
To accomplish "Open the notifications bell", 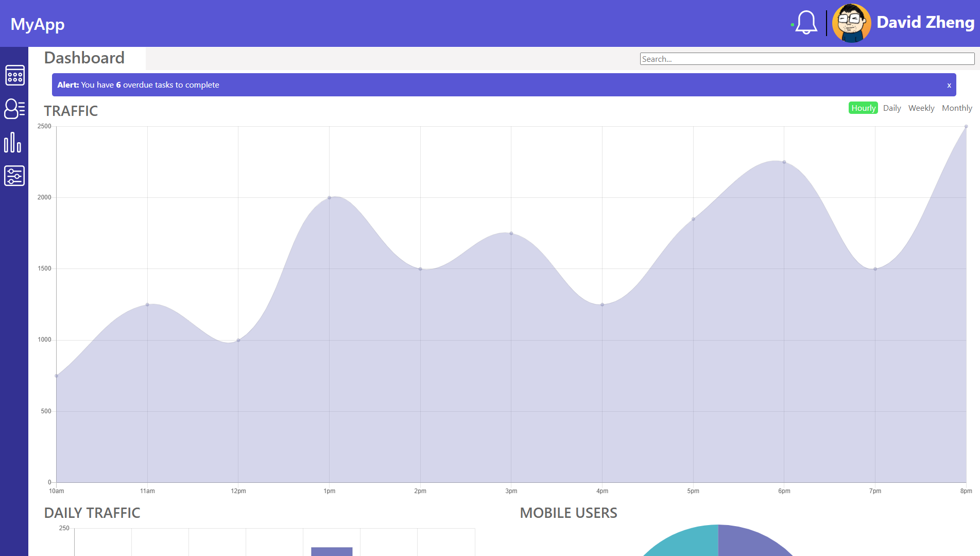I will point(806,23).
